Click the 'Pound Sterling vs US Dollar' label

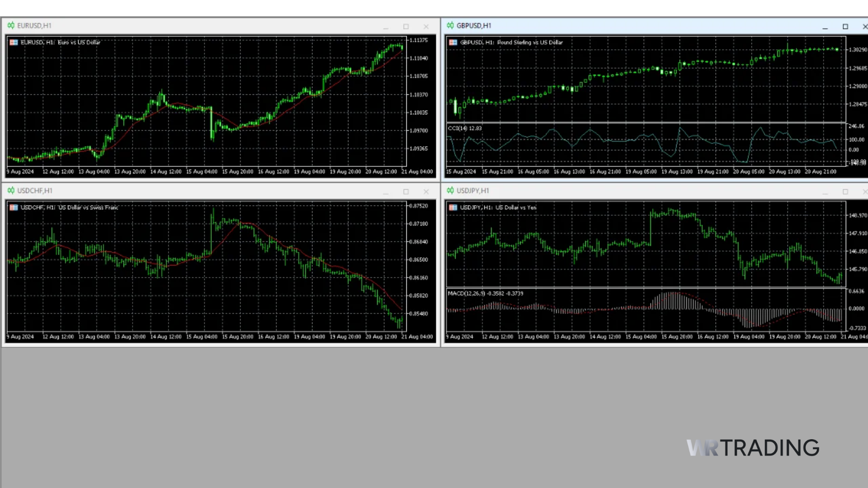pyautogui.click(x=530, y=42)
